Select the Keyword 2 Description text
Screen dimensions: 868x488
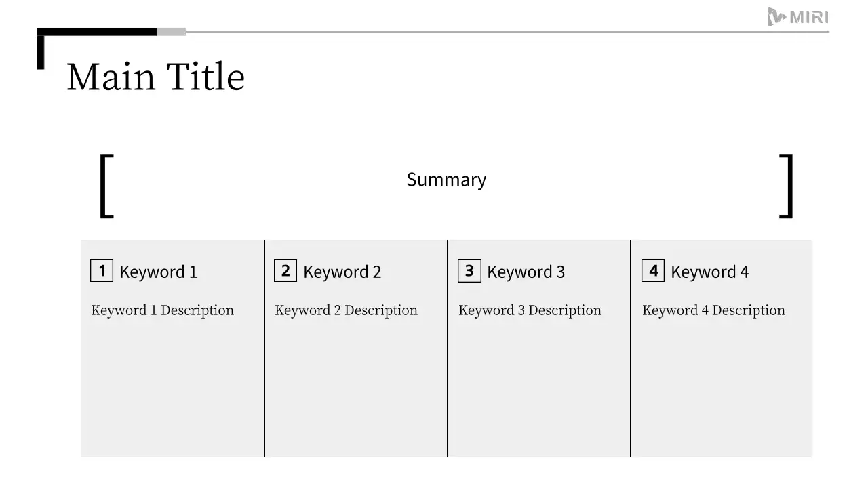coord(347,310)
